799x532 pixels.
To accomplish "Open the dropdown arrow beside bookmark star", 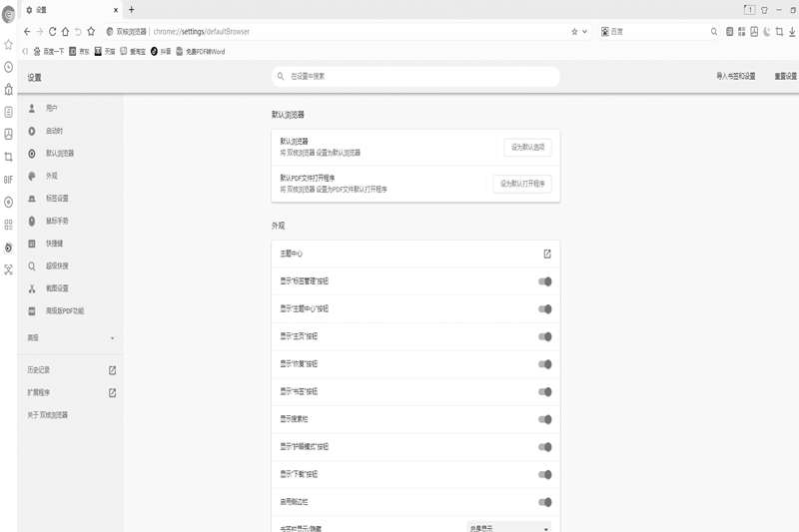I will click(x=584, y=32).
